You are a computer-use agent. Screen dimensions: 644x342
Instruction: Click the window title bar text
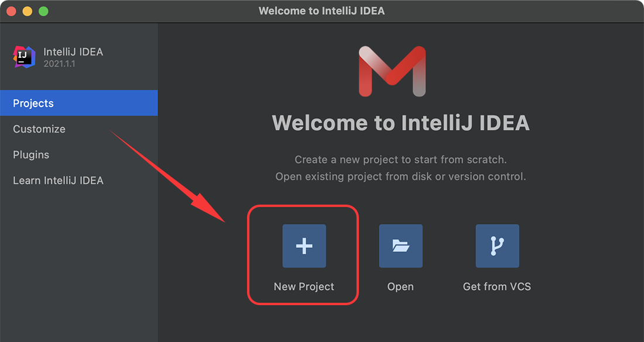point(321,11)
